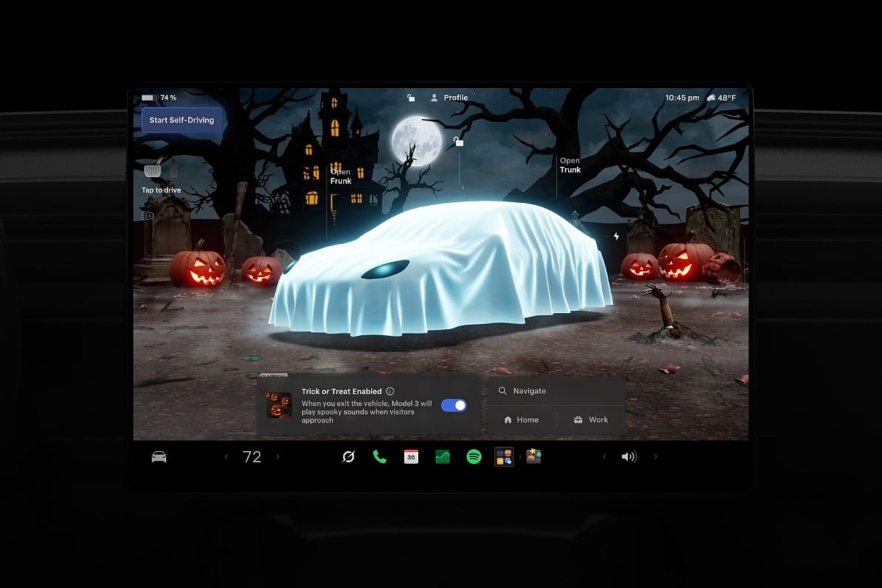Open the Phone app
Screen dimensions: 882x588
pos(379,457)
